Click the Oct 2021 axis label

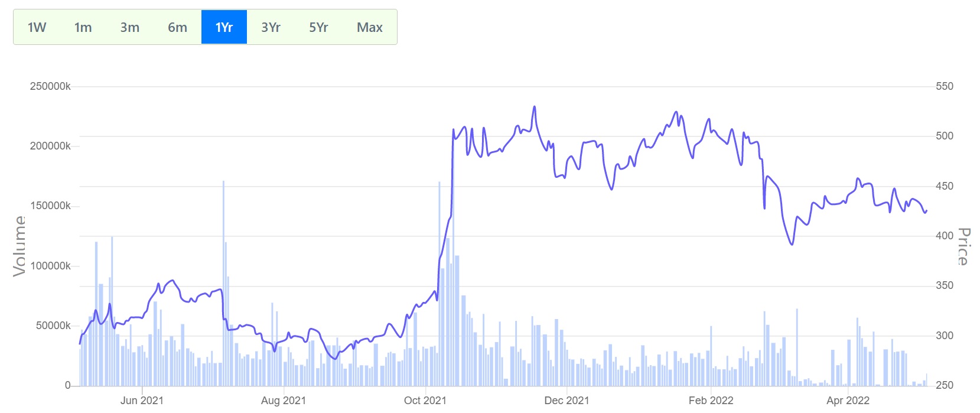click(x=425, y=401)
